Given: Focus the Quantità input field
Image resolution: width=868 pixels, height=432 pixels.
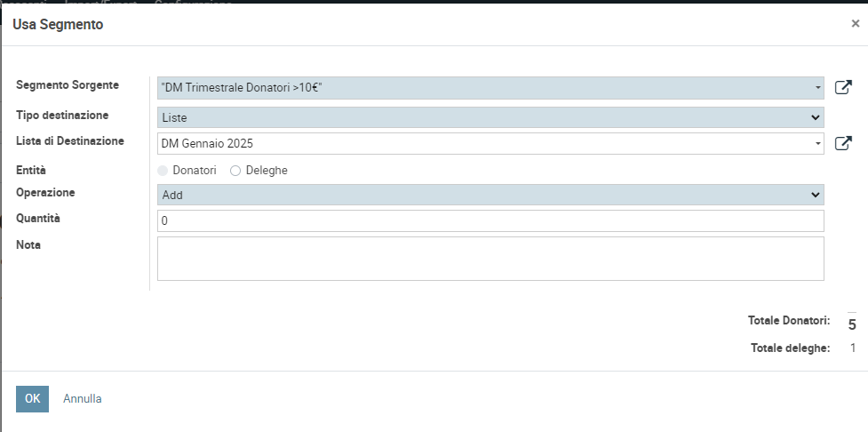Looking at the screenshot, I should coord(490,220).
